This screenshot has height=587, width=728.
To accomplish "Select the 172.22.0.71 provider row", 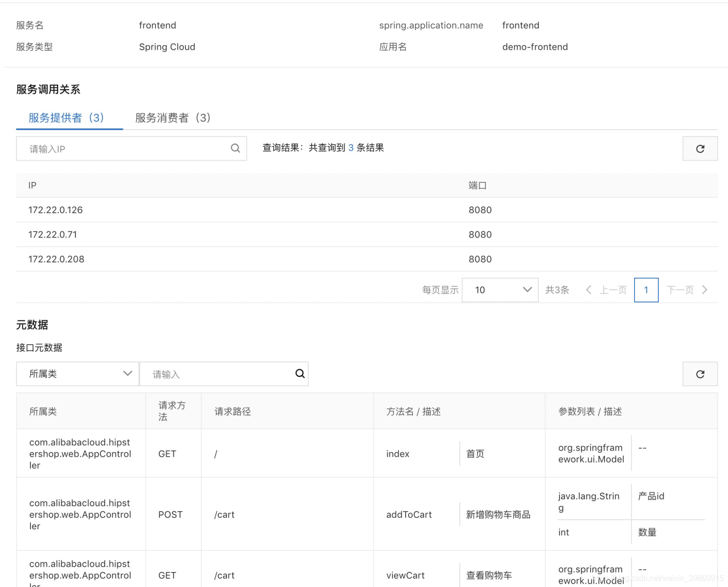I will [53, 235].
